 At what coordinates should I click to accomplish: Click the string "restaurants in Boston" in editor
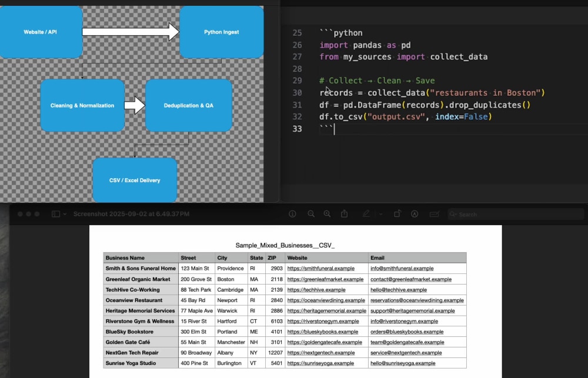[x=485, y=93]
